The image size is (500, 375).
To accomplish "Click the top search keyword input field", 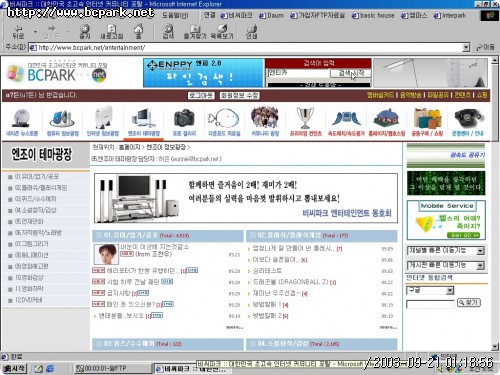I will coord(298,73).
